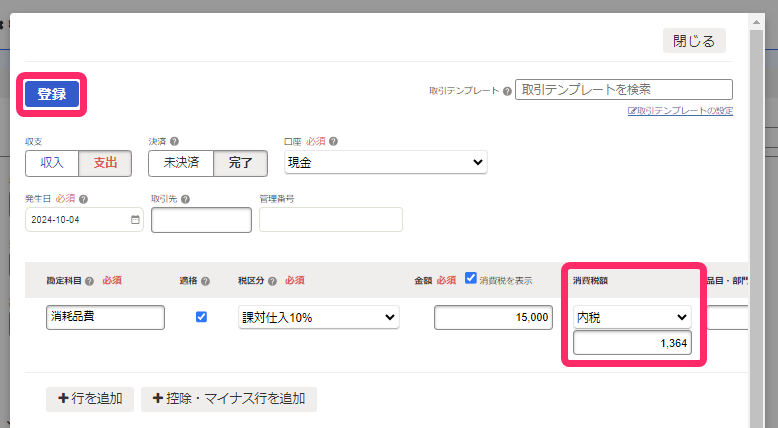Show help for 取引テンプレート
Viewport: 778px width, 428px height.
click(507, 91)
